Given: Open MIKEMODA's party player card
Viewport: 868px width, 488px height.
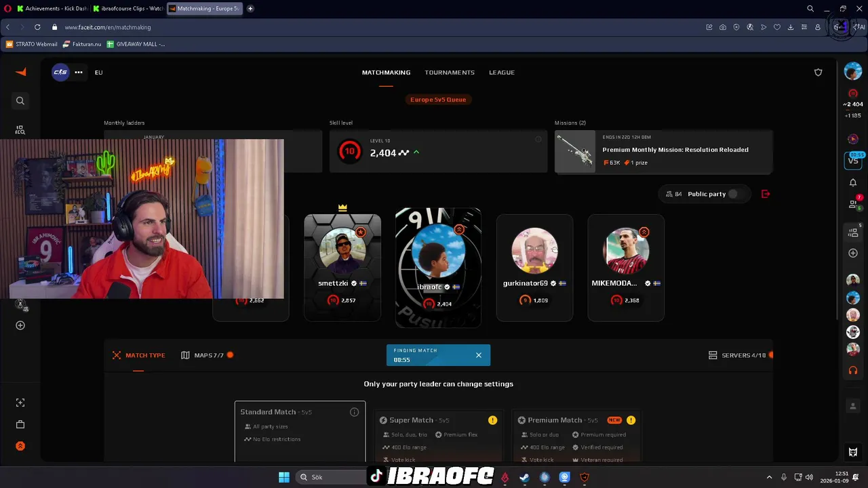Looking at the screenshot, I should click(x=626, y=267).
